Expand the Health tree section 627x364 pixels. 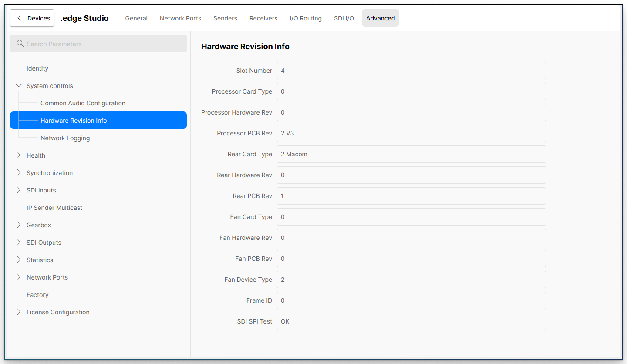[19, 155]
